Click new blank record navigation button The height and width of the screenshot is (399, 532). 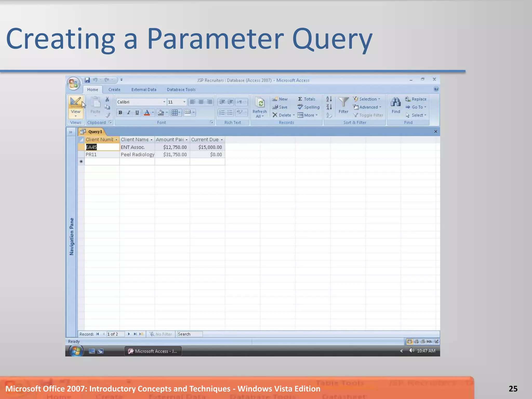point(141,334)
